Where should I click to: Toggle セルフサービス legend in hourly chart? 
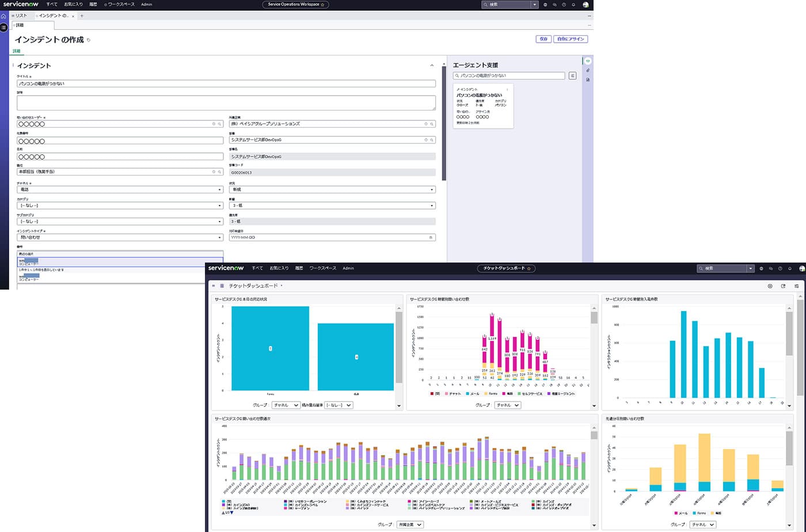[529, 394]
